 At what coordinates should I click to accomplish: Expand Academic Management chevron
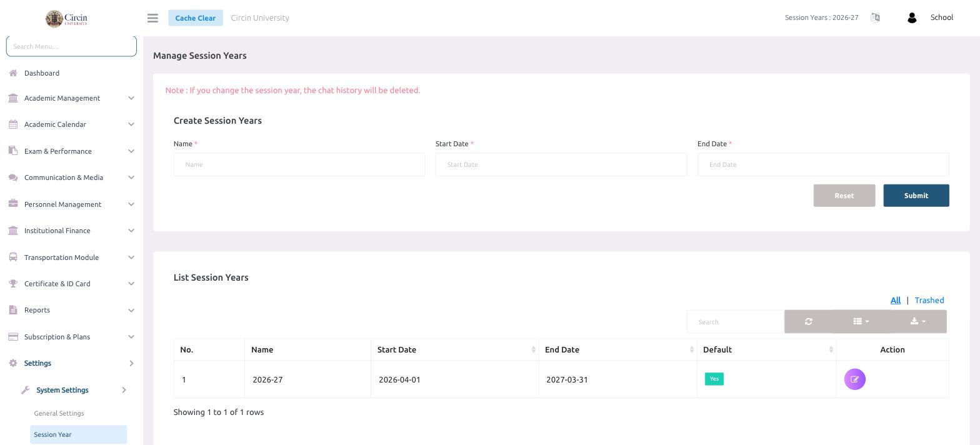(131, 98)
